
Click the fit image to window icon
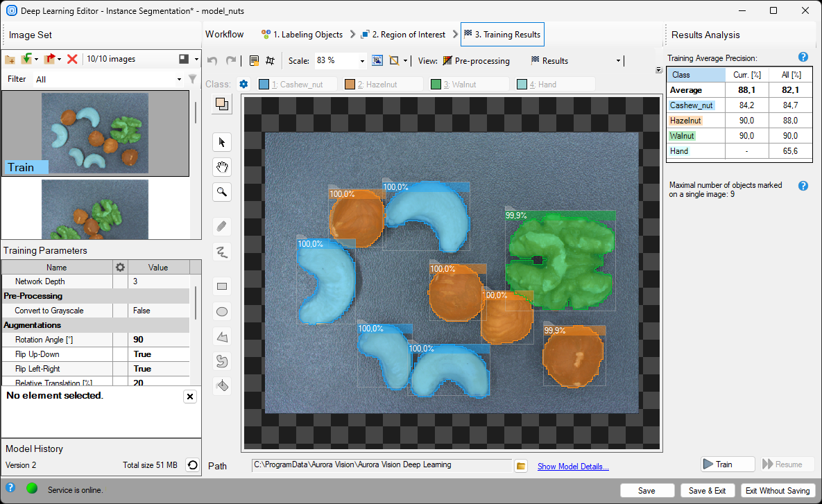point(377,61)
